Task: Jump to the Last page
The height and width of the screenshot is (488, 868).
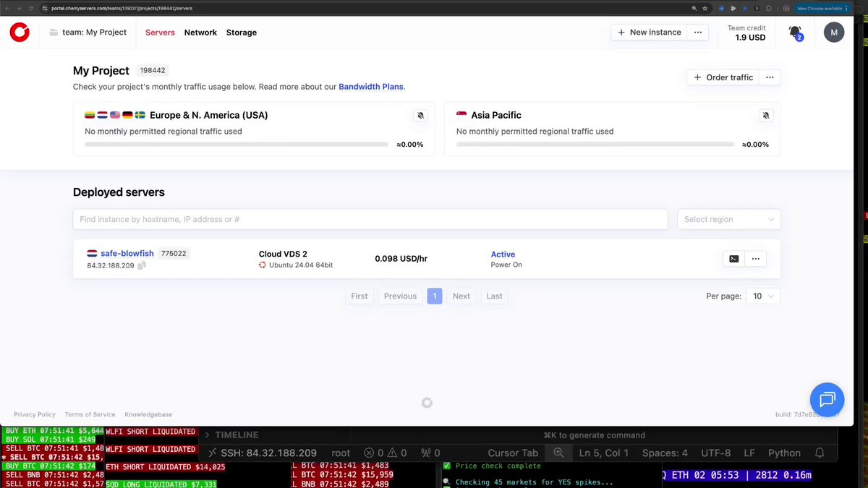Action: tap(494, 296)
